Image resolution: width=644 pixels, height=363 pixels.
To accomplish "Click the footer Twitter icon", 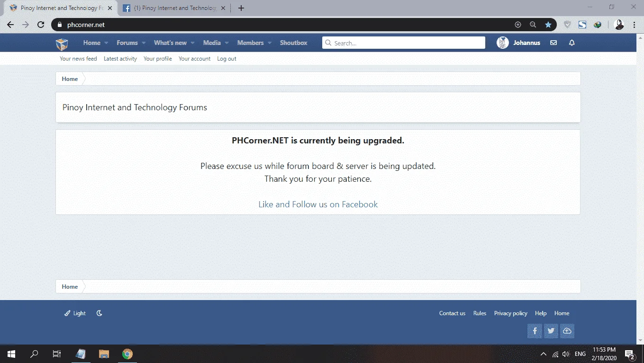I will point(551,331).
